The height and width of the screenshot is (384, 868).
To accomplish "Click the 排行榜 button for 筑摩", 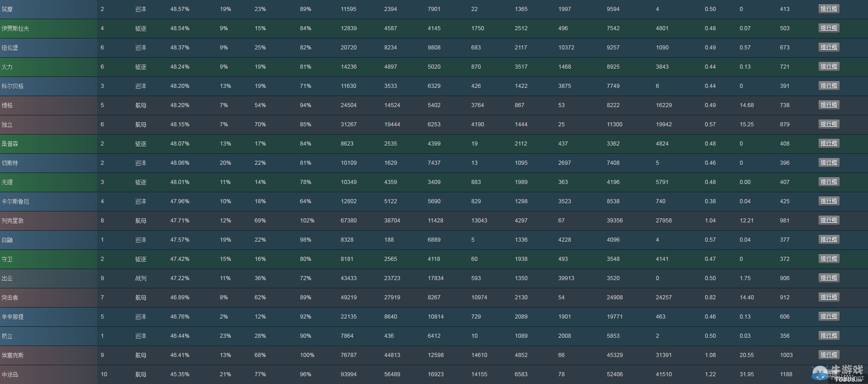I will (829, 9).
